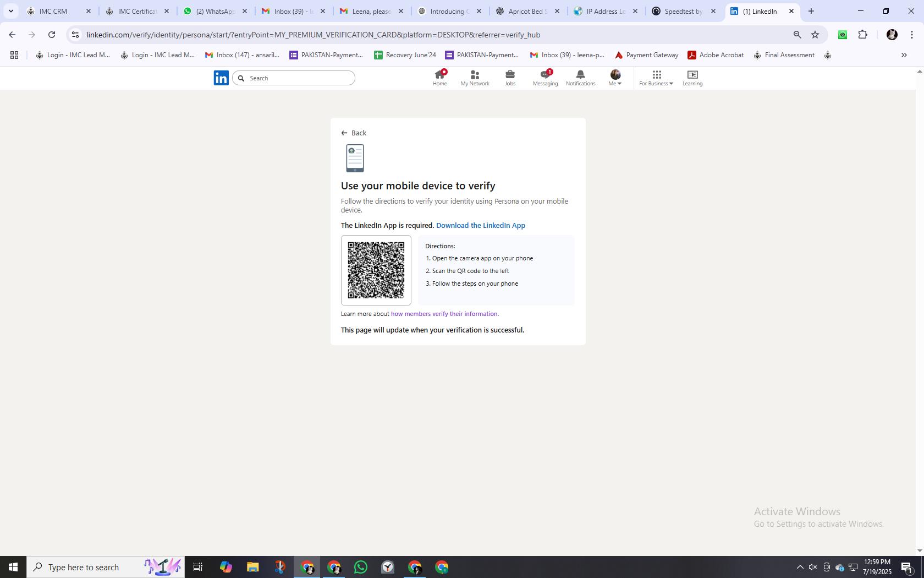Open Payment Gateway bookmark
The image size is (924, 578).
pyautogui.click(x=646, y=55)
